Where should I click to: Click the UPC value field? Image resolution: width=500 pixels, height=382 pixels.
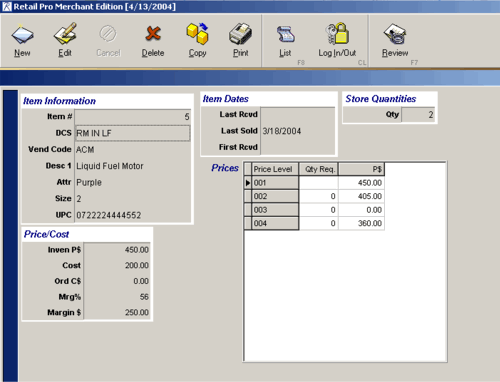(133, 215)
